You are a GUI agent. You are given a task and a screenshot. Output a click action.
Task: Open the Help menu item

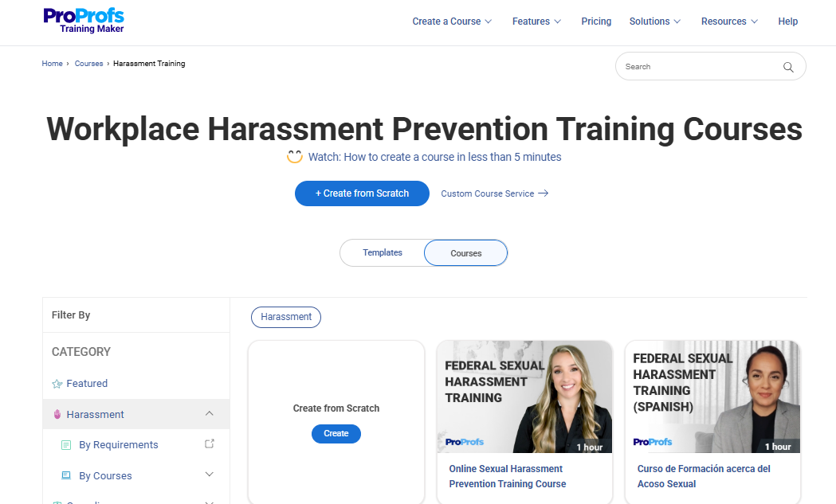point(787,21)
